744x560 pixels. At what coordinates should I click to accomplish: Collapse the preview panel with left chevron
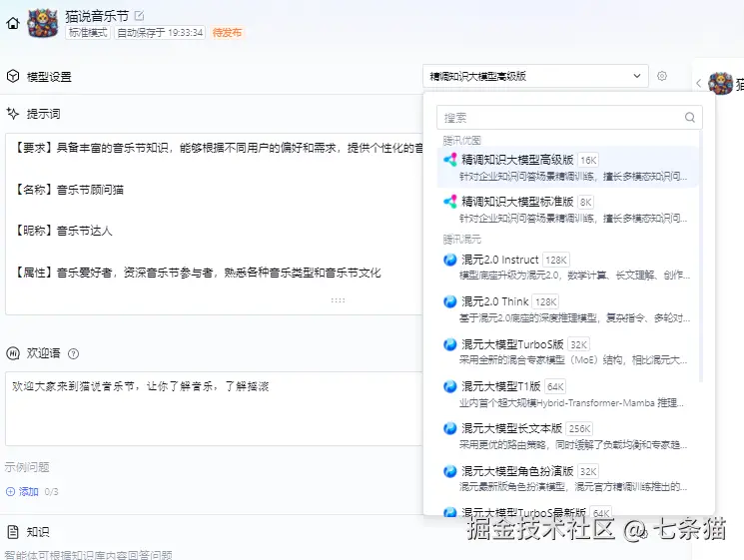pos(698,83)
